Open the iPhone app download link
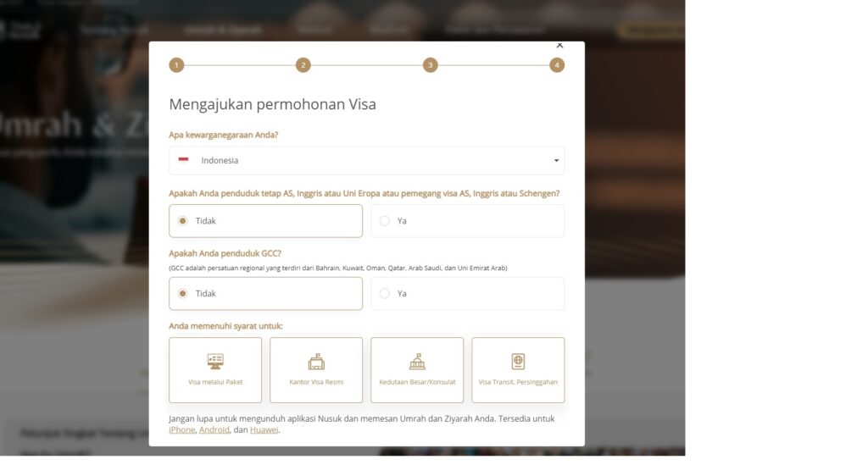 coord(182,430)
